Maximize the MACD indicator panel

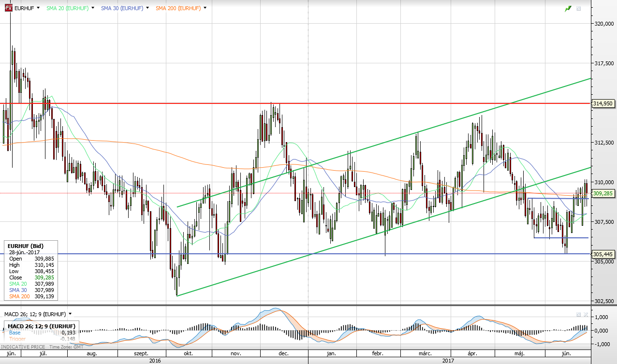[578, 314]
